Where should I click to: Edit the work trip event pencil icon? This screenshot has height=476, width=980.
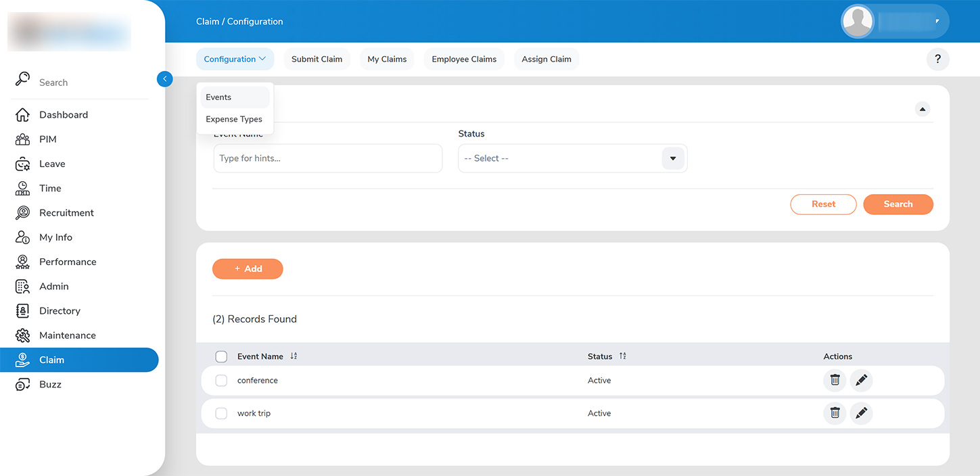[861, 413]
